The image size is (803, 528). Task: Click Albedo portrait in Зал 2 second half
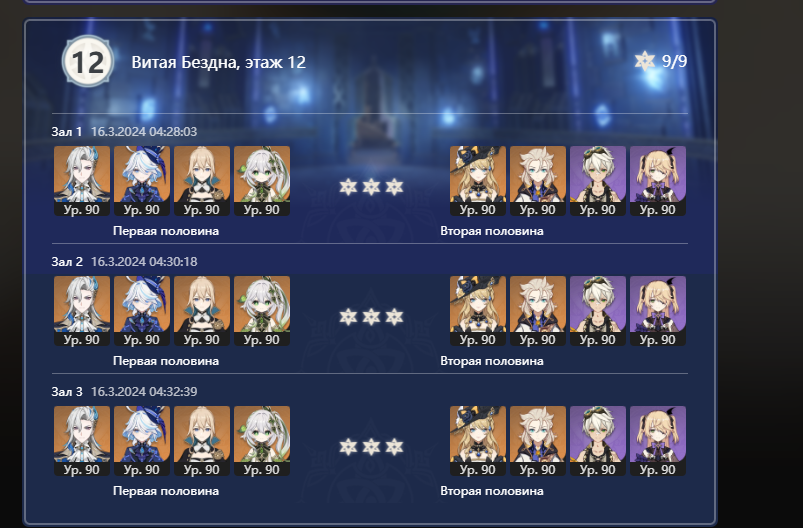[538, 311]
